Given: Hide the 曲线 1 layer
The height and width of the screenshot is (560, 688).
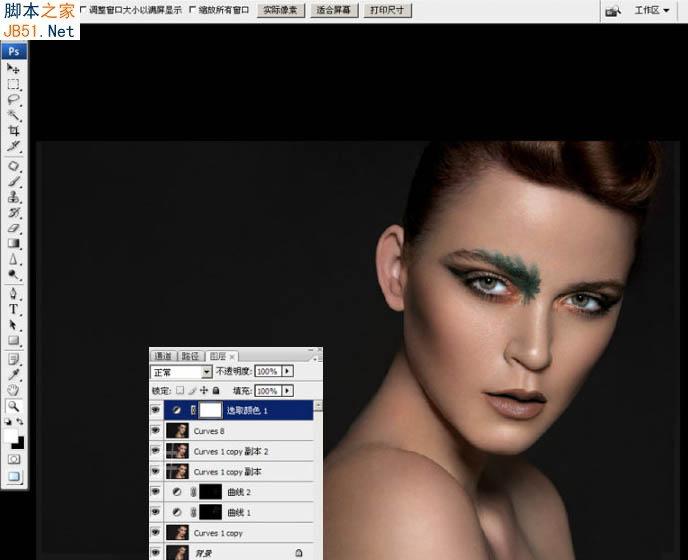Looking at the screenshot, I should click(156, 512).
